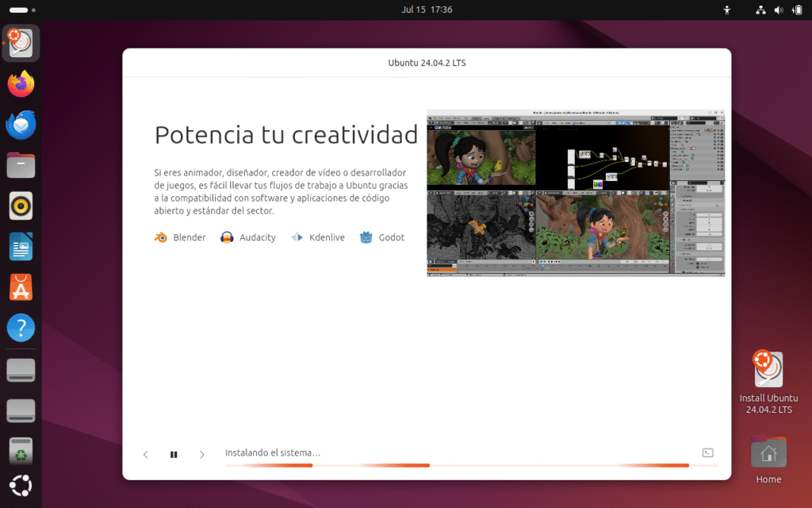Open Thunderbird mail from the dock
Viewport: 812px width, 508px height.
pos(21,125)
